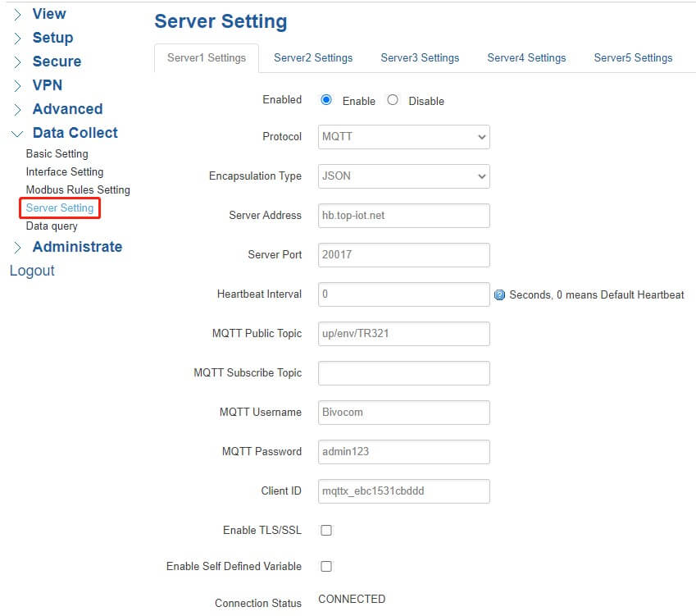Open the Encapsulation Type dropdown showing JSON

[x=404, y=176]
